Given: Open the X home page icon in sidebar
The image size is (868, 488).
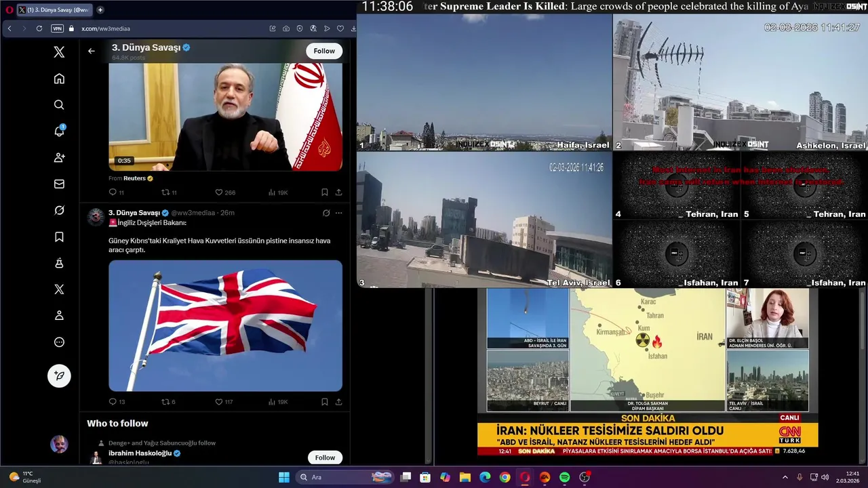Looking at the screenshot, I should [59, 79].
